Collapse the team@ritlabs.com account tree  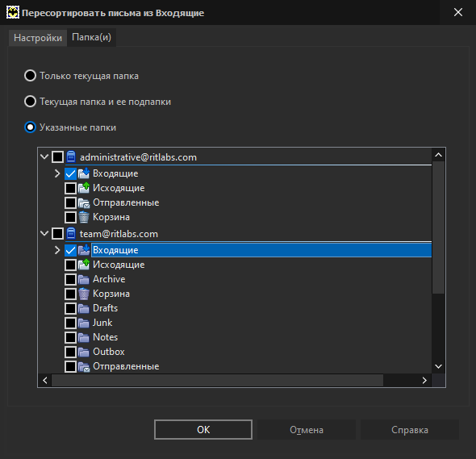tap(44, 233)
